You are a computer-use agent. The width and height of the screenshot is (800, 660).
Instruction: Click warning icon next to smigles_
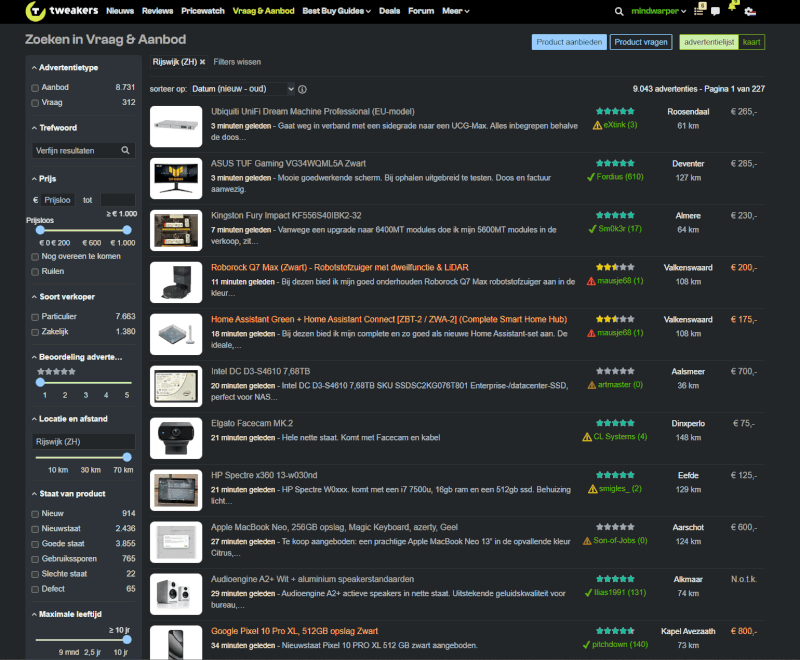(593, 489)
